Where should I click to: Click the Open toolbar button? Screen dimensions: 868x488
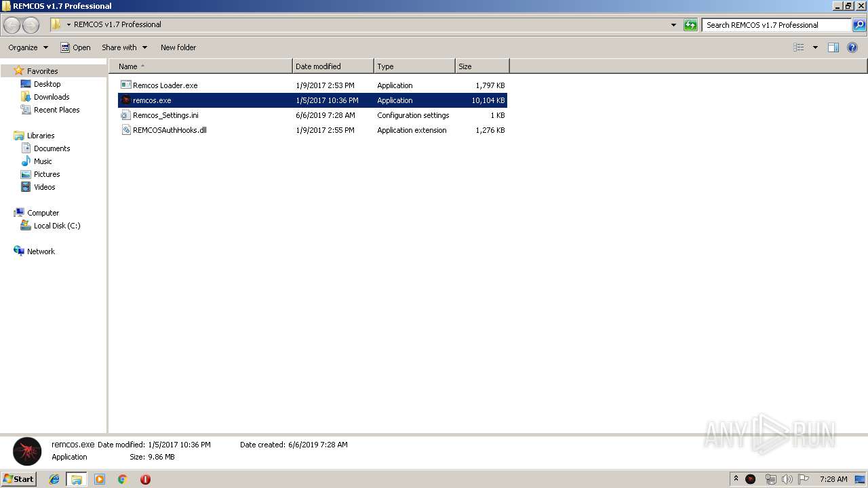(75, 47)
